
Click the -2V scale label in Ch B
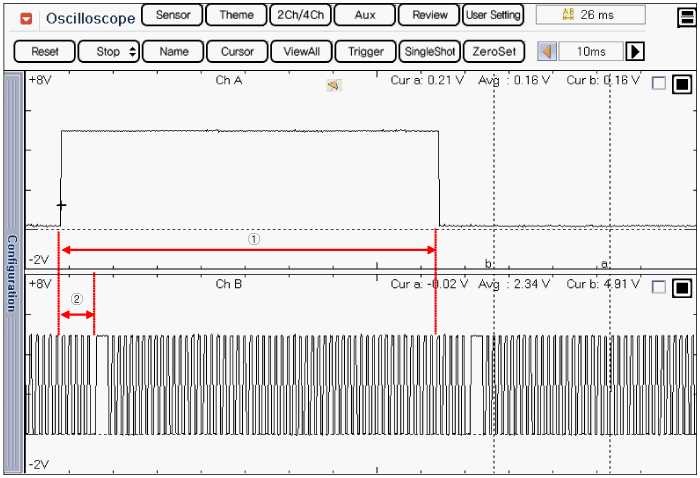[x=39, y=465]
